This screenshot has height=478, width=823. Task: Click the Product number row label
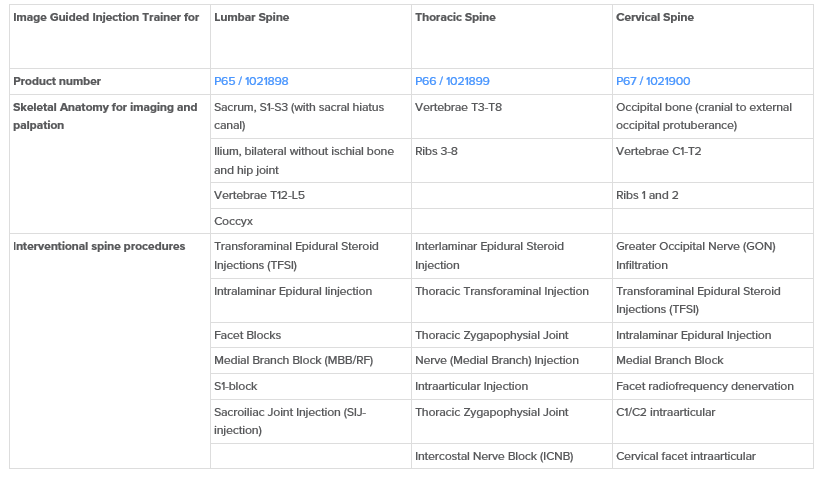(57, 81)
